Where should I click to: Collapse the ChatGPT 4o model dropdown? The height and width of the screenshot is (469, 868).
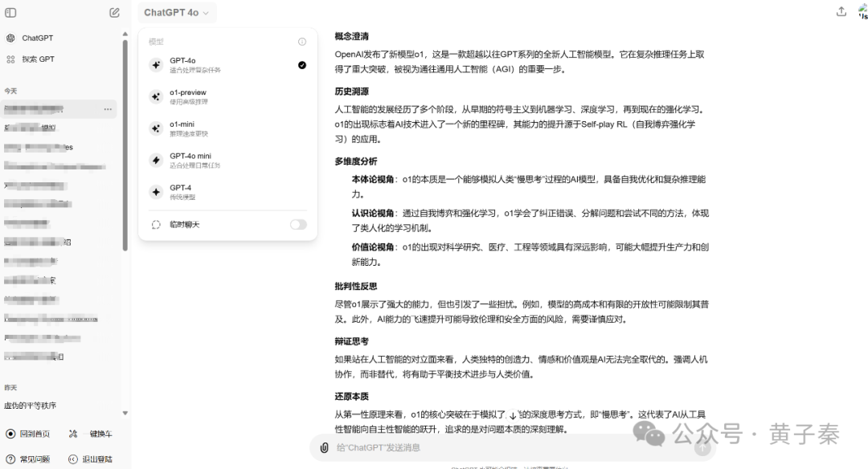click(x=176, y=13)
